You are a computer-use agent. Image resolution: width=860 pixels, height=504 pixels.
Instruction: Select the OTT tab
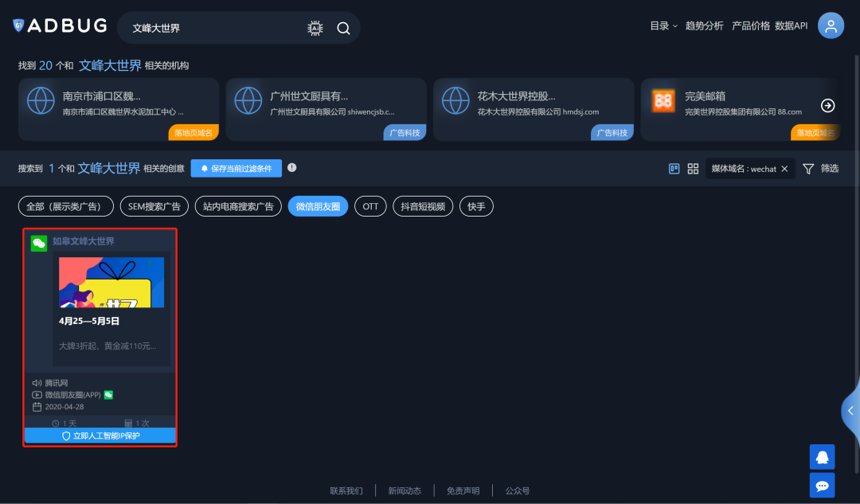coord(370,206)
